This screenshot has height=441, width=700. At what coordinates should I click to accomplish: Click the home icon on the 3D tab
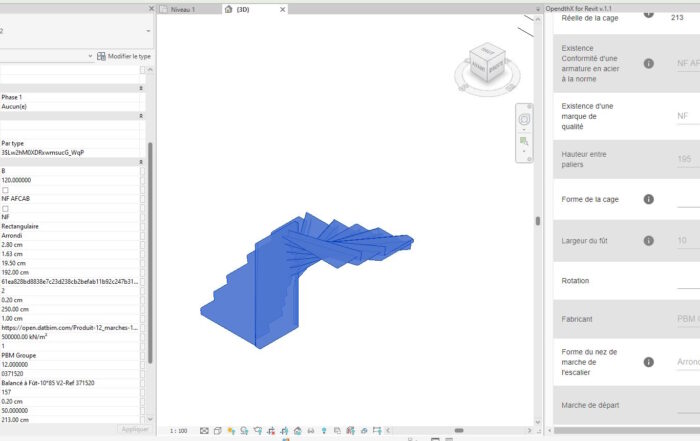pyautogui.click(x=229, y=9)
